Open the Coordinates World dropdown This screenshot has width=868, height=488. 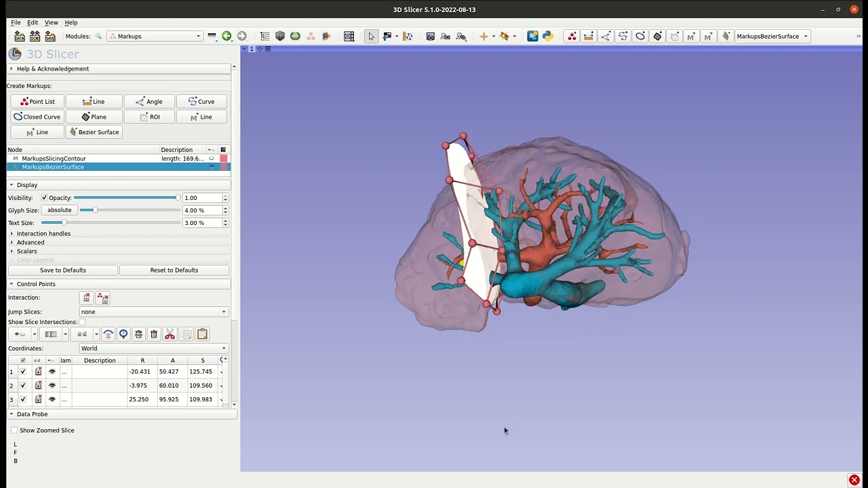(x=153, y=348)
